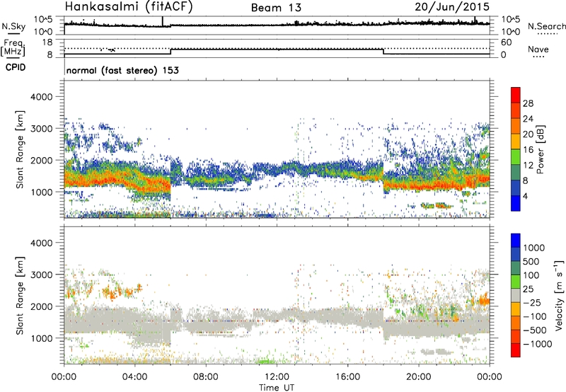The height and width of the screenshot is (392, 566).
Task: Click the red bottom segment of Velocity colorbar
Action: (x=516, y=350)
